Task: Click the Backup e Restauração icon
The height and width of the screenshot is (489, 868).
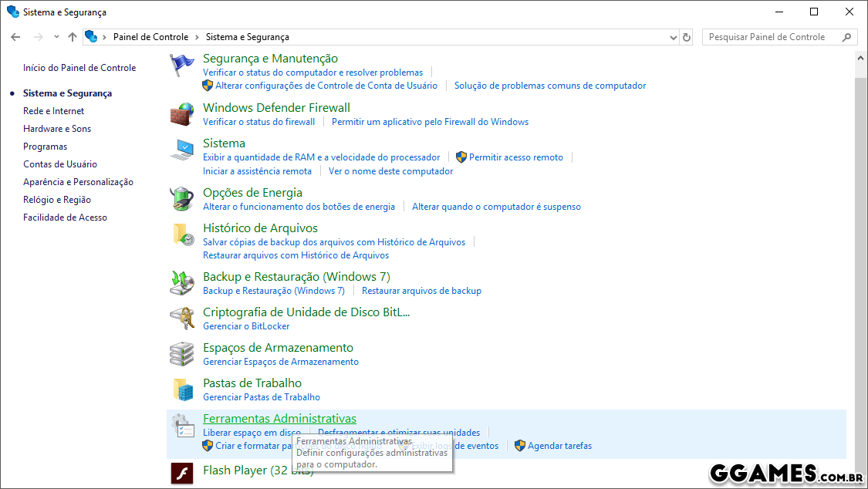Action: click(182, 283)
